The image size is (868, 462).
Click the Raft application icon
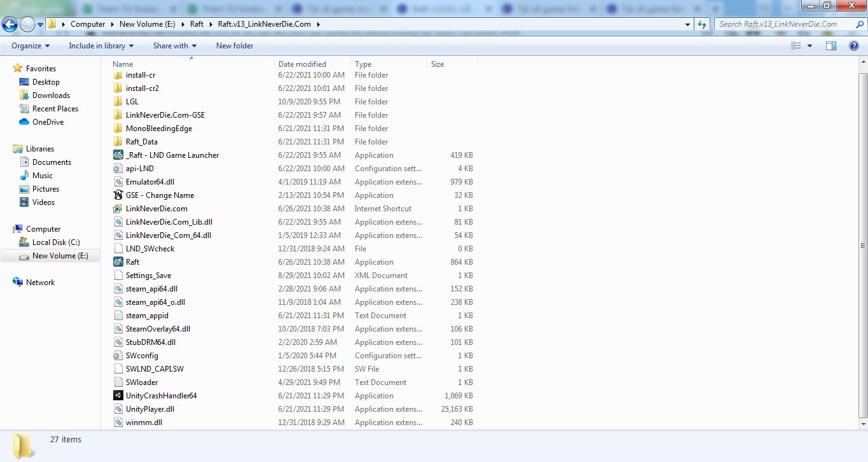click(x=118, y=262)
